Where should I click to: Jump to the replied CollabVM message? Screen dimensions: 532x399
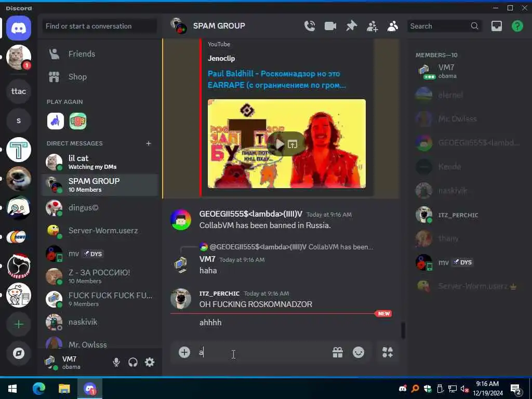pos(291,247)
